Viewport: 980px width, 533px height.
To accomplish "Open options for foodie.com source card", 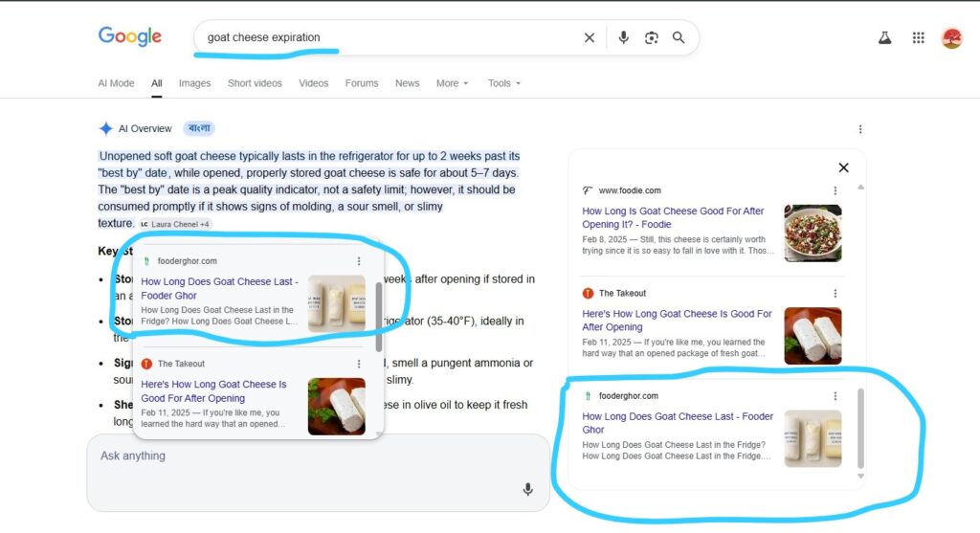I will [x=835, y=190].
